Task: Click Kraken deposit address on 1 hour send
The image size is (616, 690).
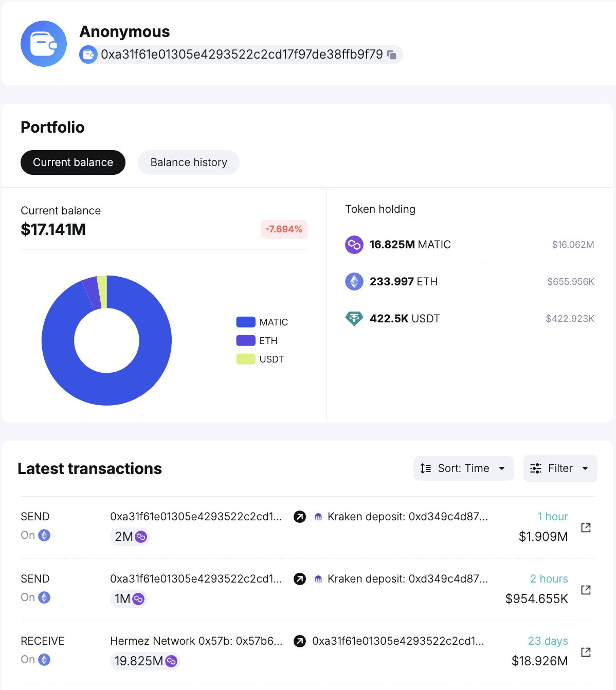Action: (408, 517)
